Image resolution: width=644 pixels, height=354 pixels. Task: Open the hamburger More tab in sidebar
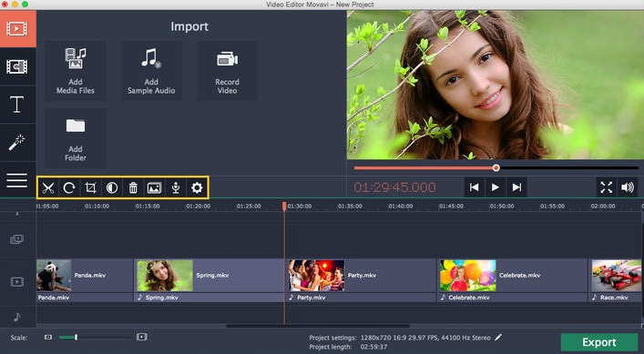pos(17,180)
